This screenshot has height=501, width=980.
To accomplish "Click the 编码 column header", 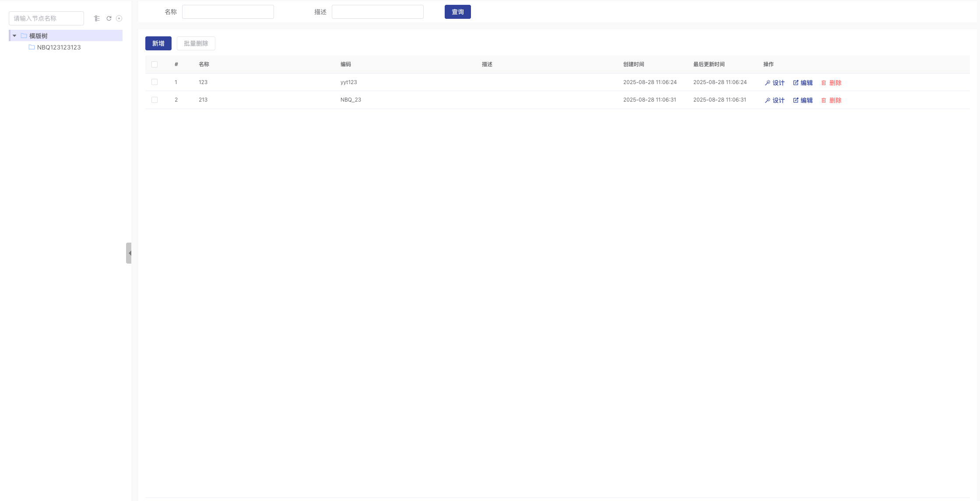I will (x=346, y=64).
